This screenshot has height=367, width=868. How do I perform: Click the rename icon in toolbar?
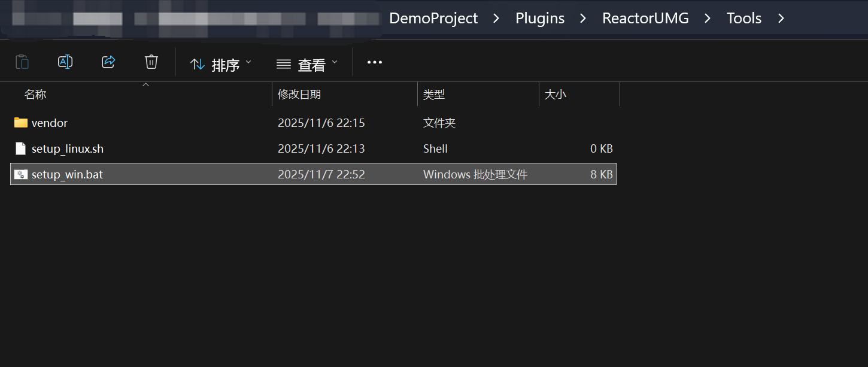pyautogui.click(x=65, y=62)
